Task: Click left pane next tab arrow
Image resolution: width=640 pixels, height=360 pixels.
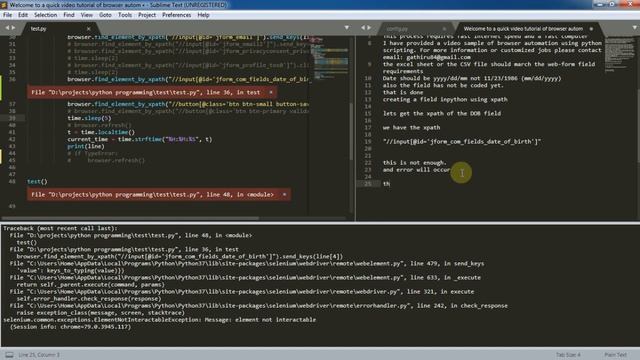Action: click(x=13, y=28)
